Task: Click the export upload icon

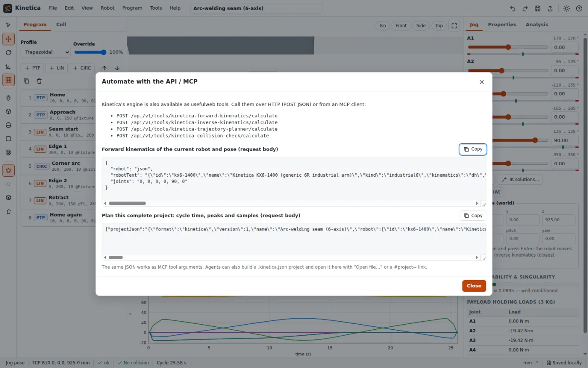Action: tap(550, 8)
